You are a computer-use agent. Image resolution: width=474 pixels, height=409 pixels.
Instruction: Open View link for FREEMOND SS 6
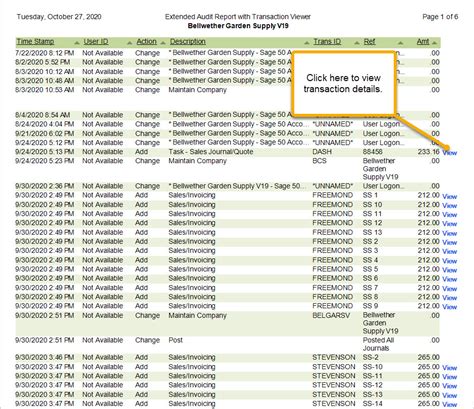click(449, 279)
